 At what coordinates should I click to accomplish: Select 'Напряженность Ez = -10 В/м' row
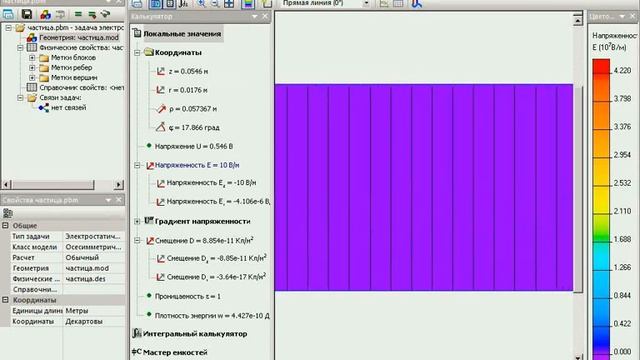click(x=211, y=183)
